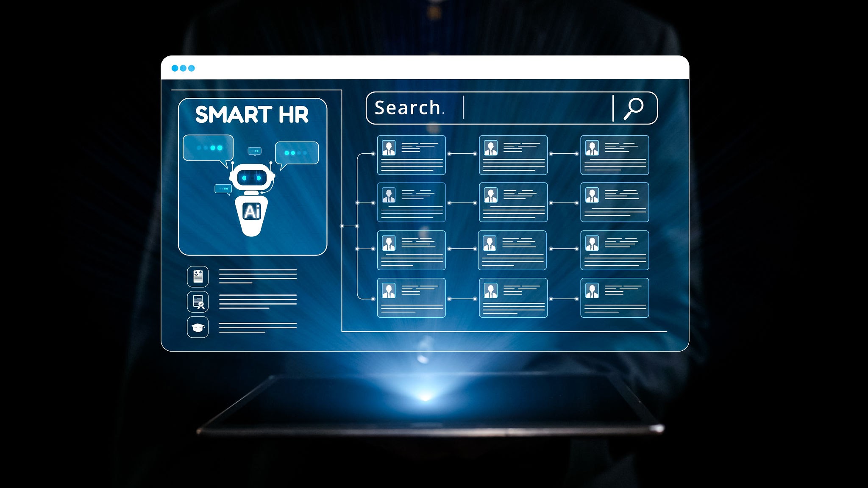The height and width of the screenshot is (488, 868).
Task: Open the third-row, last-column profile card
Action: [x=615, y=250]
